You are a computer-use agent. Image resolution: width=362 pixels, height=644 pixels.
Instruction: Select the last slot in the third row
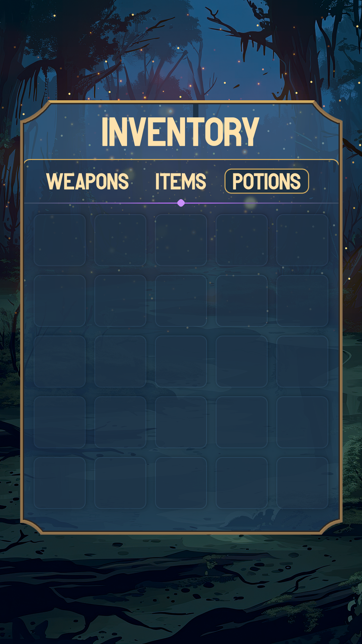pos(302,362)
